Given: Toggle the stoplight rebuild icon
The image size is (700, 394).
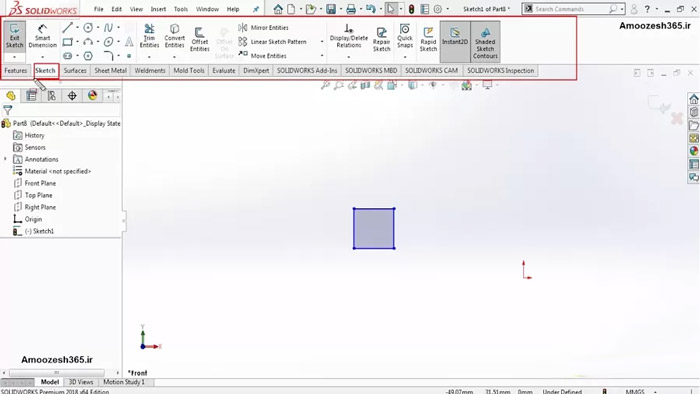Looking at the screenshot, I should (x=411, y=9).
